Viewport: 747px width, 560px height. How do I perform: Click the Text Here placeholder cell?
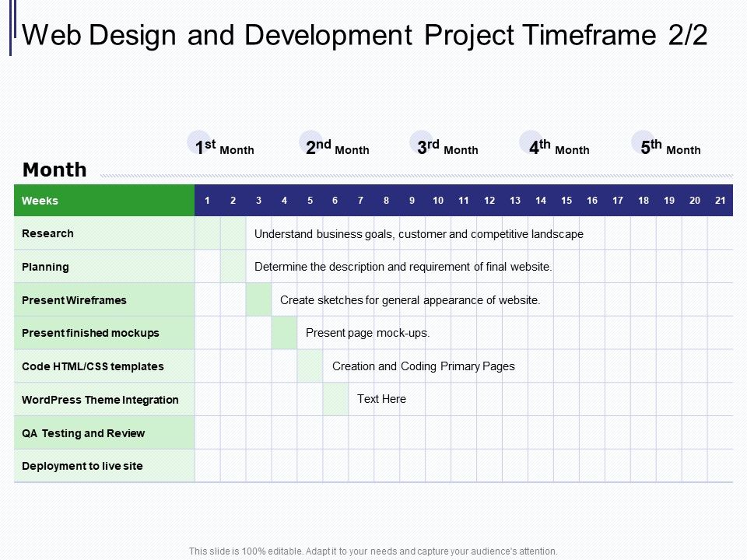pyautogui.click(x=382, y=399)
